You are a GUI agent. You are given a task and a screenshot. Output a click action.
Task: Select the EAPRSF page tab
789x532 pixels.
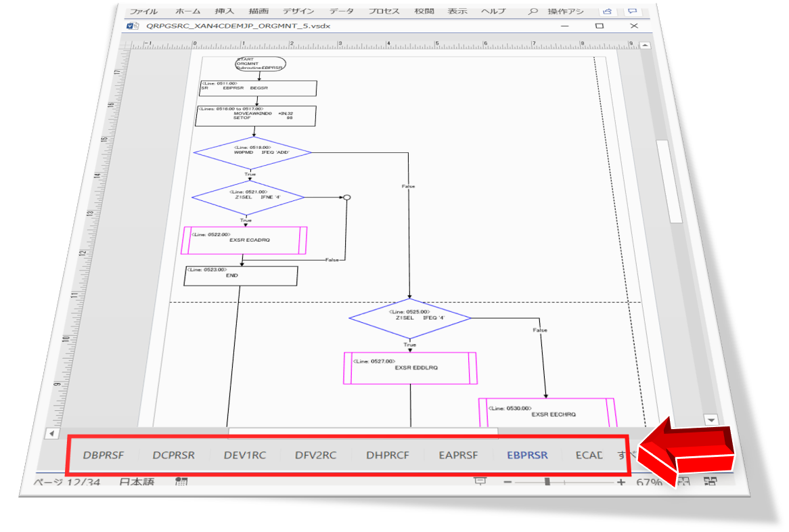[x=458, y=455]
